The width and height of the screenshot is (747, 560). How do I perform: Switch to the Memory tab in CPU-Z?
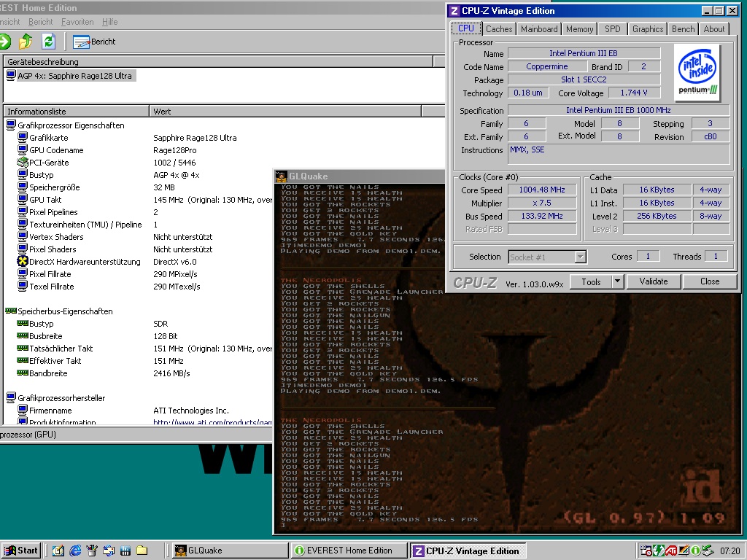point(579,29)
